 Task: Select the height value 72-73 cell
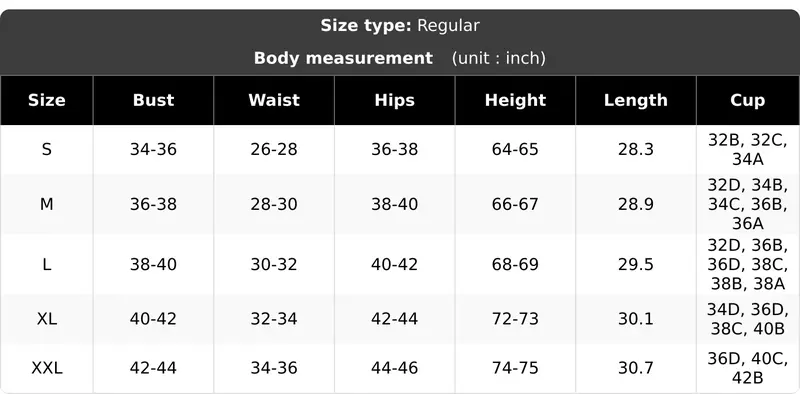515,319
